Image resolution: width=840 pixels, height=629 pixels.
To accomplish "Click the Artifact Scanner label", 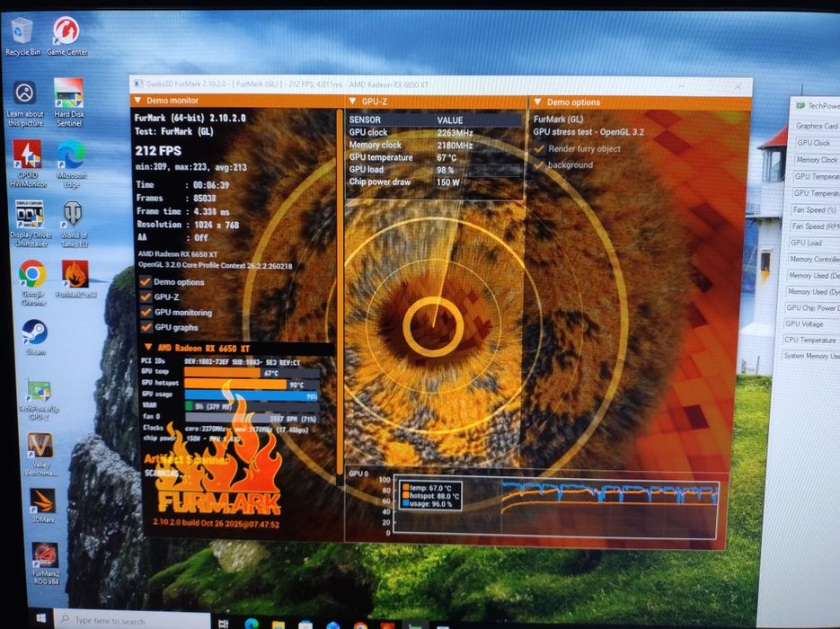I will (x=187, y=459).
